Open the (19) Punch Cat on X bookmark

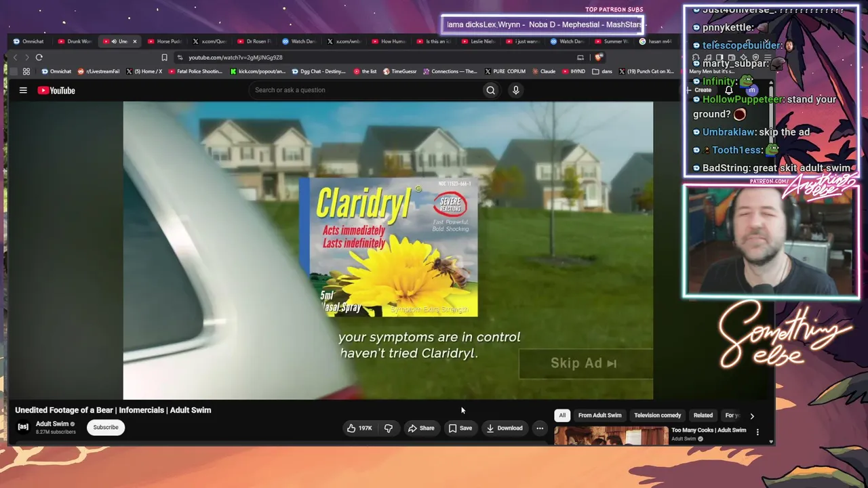tap(646, 71)
